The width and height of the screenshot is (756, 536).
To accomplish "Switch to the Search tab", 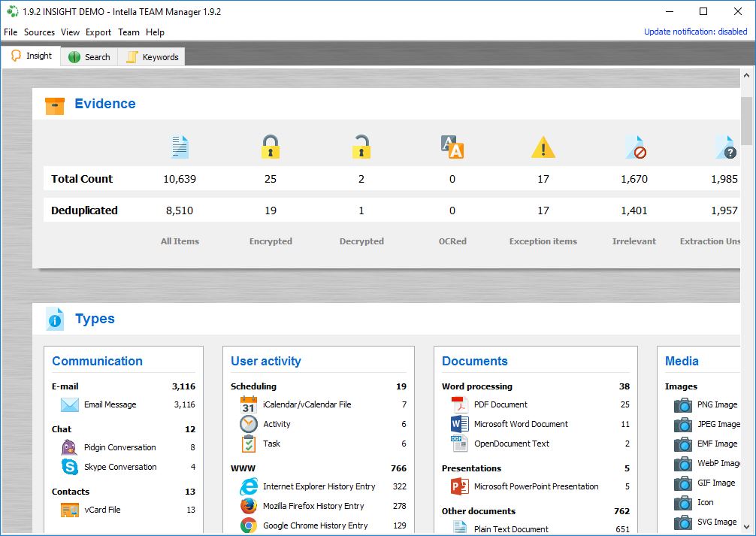I will pyautogui.click(x=89, y=57).
